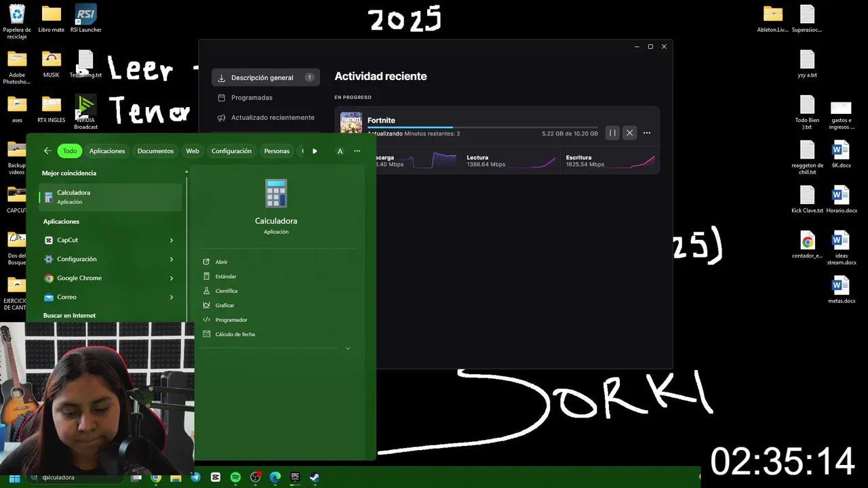Select the Personas search filter
This screenshot has width=868, height=488.
[277, 151]
